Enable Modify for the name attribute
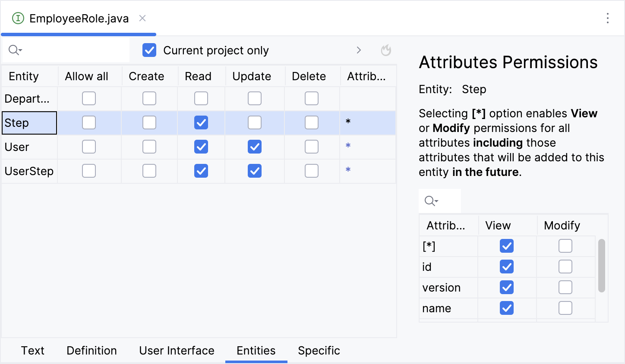The height and width of the screenshot is (364, 625). point(565,308)
